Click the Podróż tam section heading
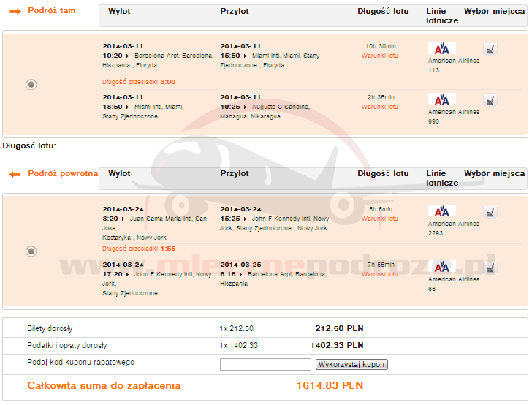The image size is (532, 405). tap(51, 12)
